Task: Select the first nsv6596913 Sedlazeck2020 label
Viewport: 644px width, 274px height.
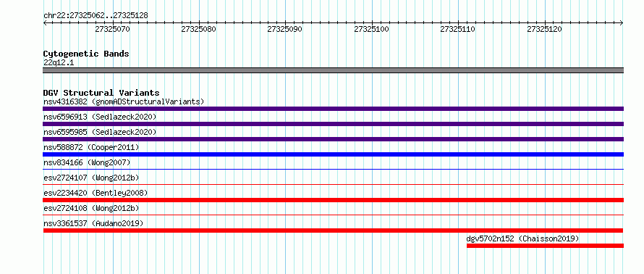Action: pyautogui.click(x=100, y=117)
